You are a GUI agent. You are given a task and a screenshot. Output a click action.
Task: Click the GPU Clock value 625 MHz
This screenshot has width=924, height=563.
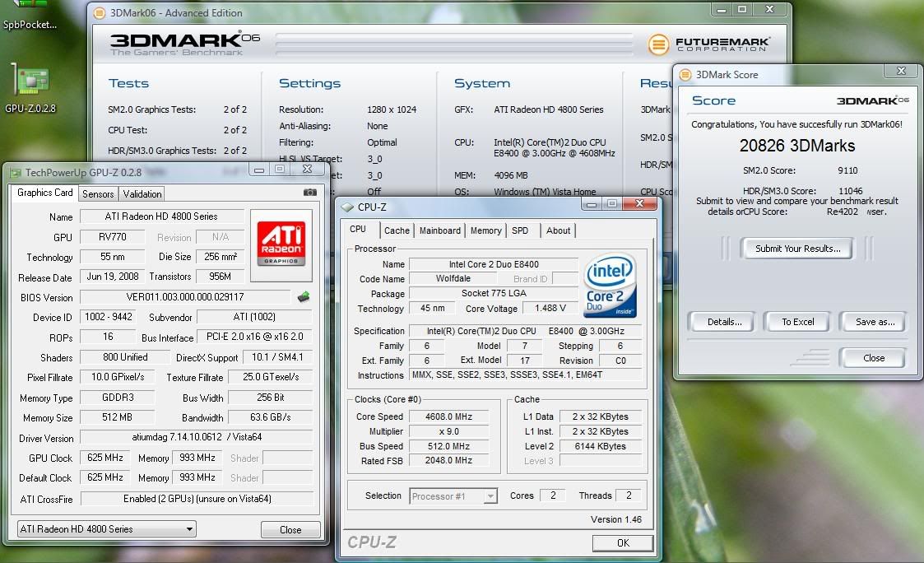[104, 458]
